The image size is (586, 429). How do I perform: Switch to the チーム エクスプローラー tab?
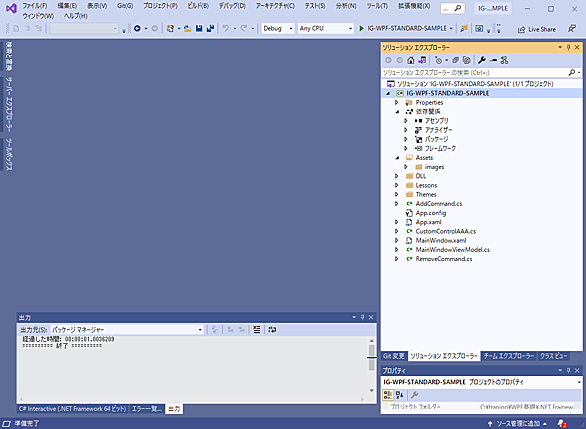click(x=508, y=356)
